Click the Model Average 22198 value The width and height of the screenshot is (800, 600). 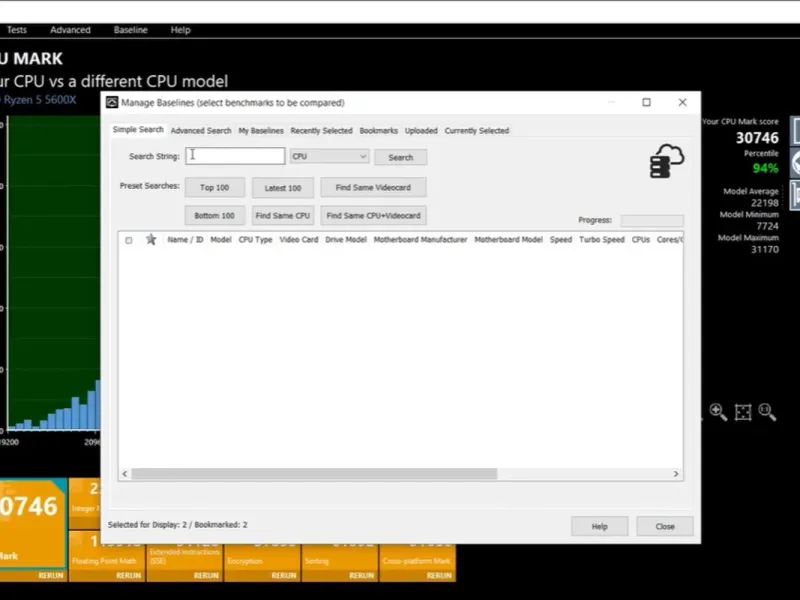[765, 203]
